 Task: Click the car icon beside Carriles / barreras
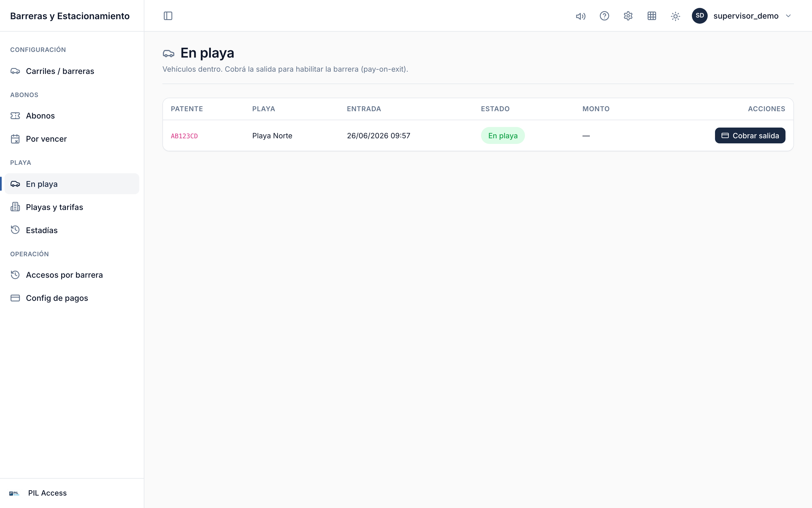15,71
